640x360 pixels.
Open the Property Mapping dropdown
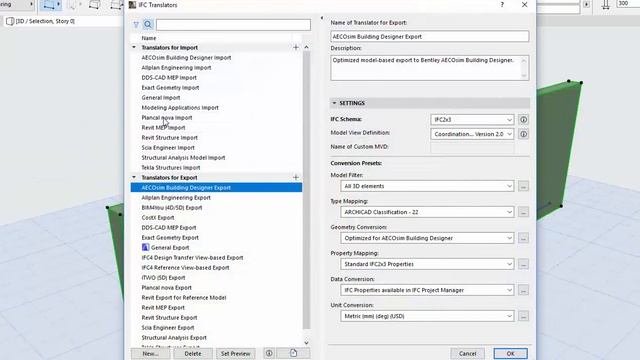[x=427, y=264]
